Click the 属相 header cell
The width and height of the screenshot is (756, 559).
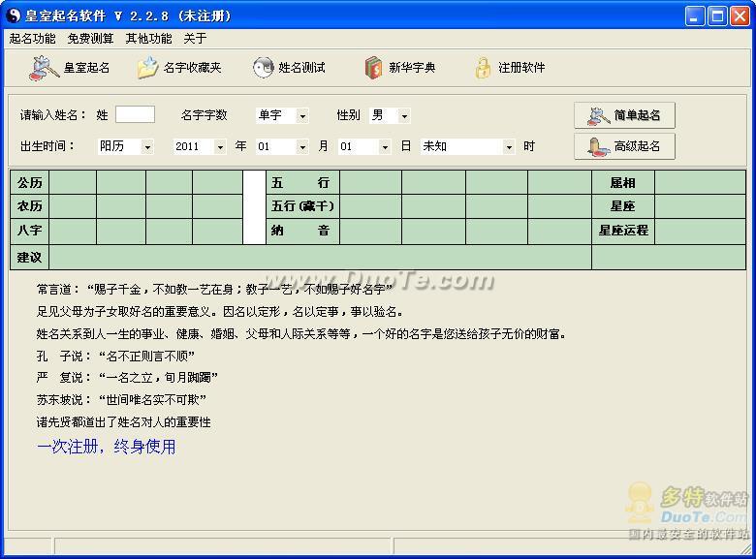click(623, 183)
